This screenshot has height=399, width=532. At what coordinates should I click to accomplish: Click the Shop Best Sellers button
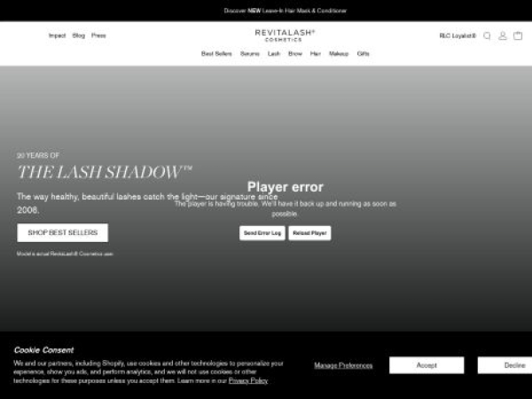click(62, 232)
